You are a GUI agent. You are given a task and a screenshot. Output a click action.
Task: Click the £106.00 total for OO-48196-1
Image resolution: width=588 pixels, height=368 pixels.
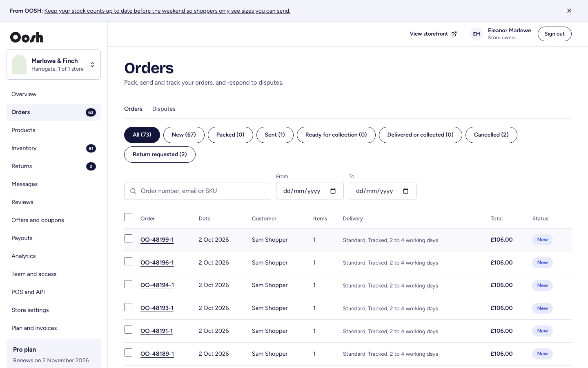coord(501,263)
